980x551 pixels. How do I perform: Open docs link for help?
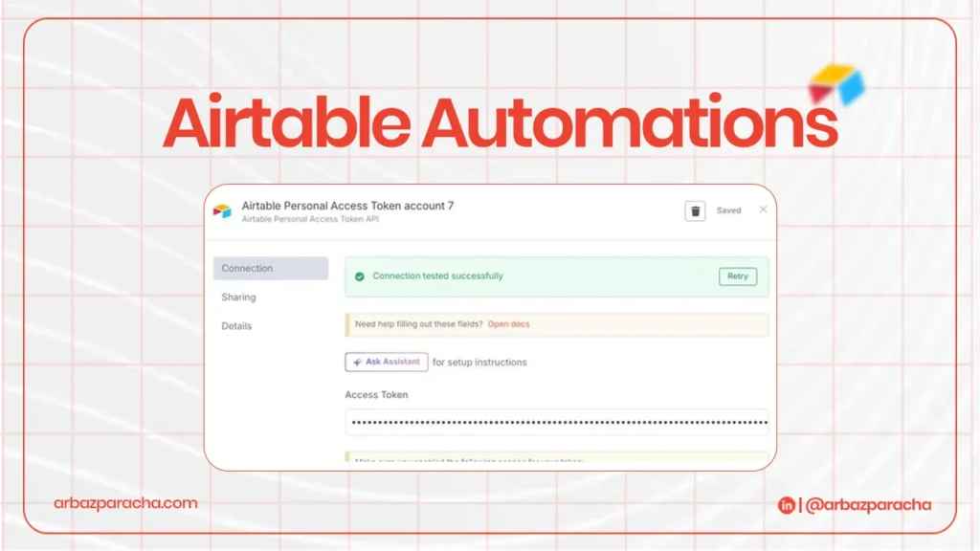(x=508, y=324)
